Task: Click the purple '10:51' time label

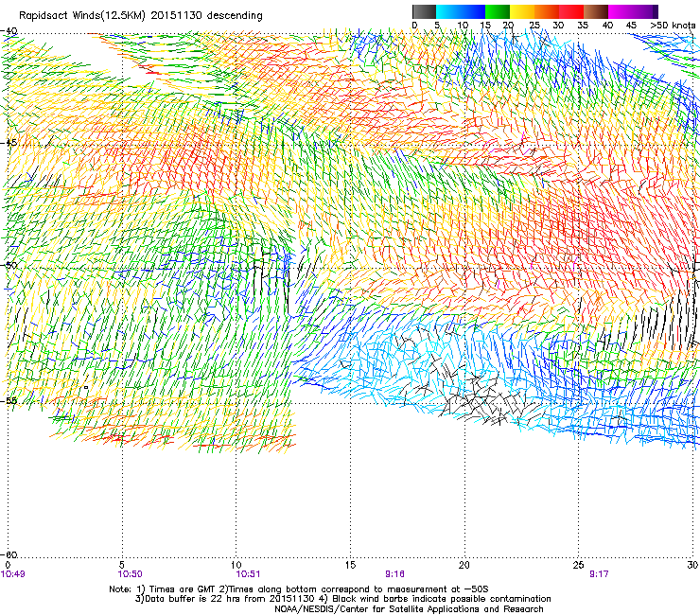Action: [248, 574]
